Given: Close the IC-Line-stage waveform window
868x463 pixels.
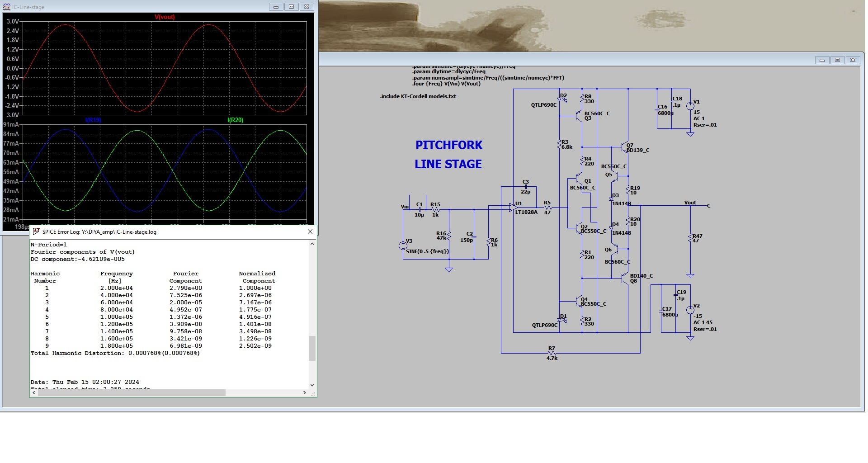Looking at the screenshot, I should coord(307,7).
